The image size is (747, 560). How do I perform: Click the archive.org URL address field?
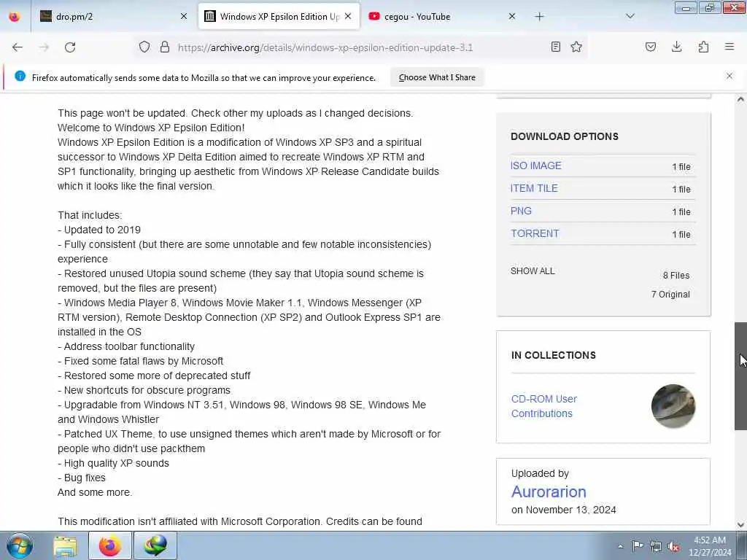click(325, 47)
